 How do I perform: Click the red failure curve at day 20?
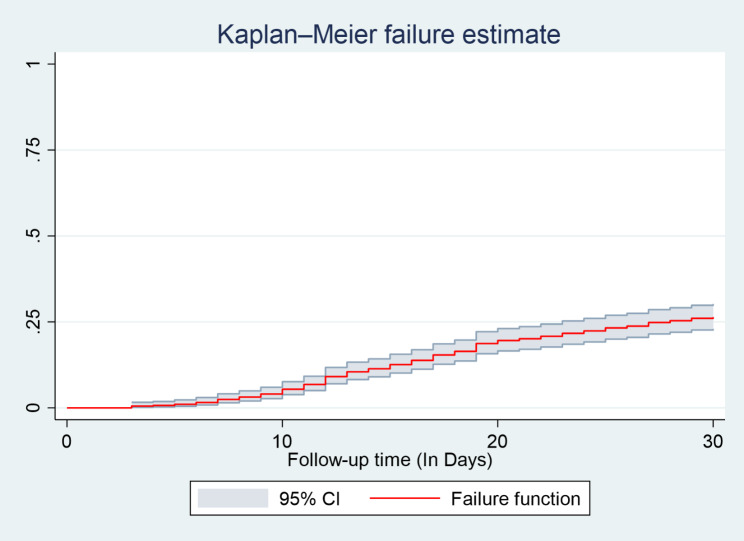[x=498, y=340]
